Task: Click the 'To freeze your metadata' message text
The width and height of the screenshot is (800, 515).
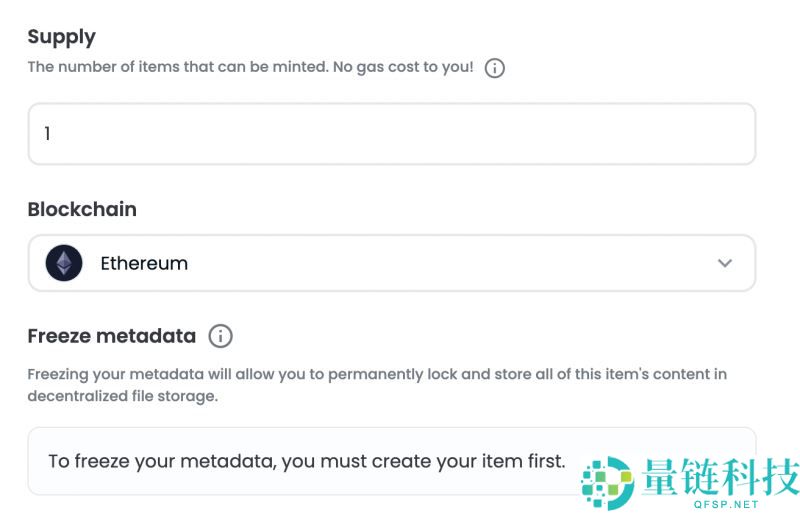Action: click(306, 462)
